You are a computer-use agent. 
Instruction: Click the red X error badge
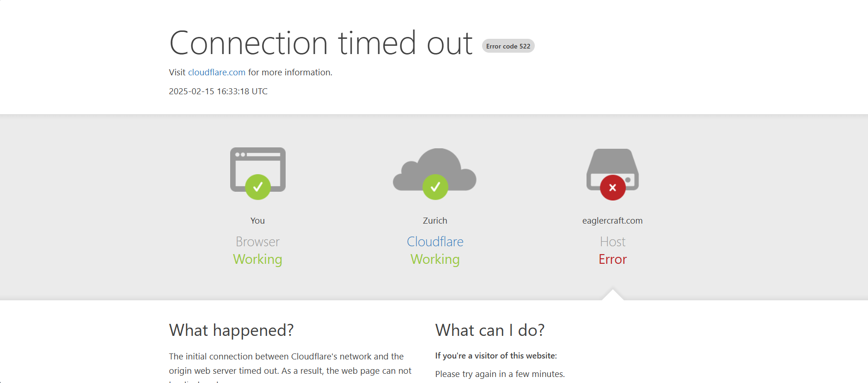(x=613, y=188)
